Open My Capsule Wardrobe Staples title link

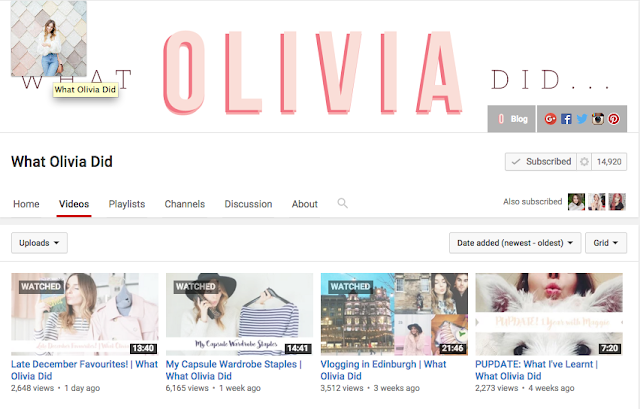click(233, 370)
